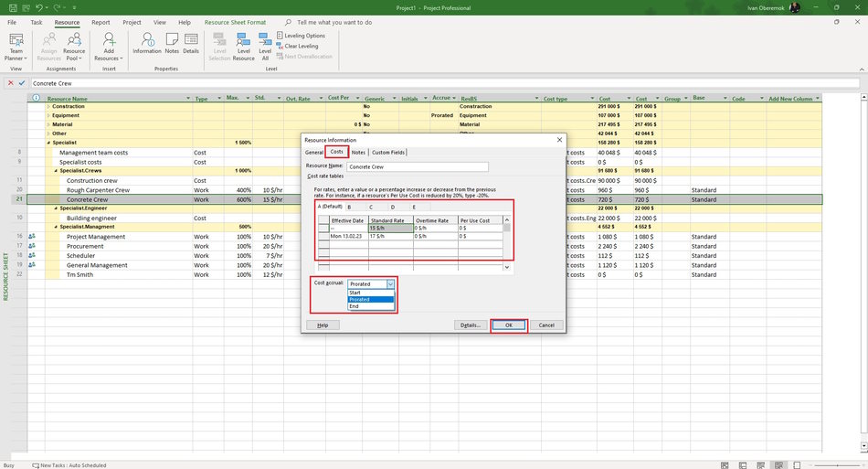Select the Tm Smith resource name
Image resolution: width=868 pixels, height=469 pixels.
[x=79, y=274]
